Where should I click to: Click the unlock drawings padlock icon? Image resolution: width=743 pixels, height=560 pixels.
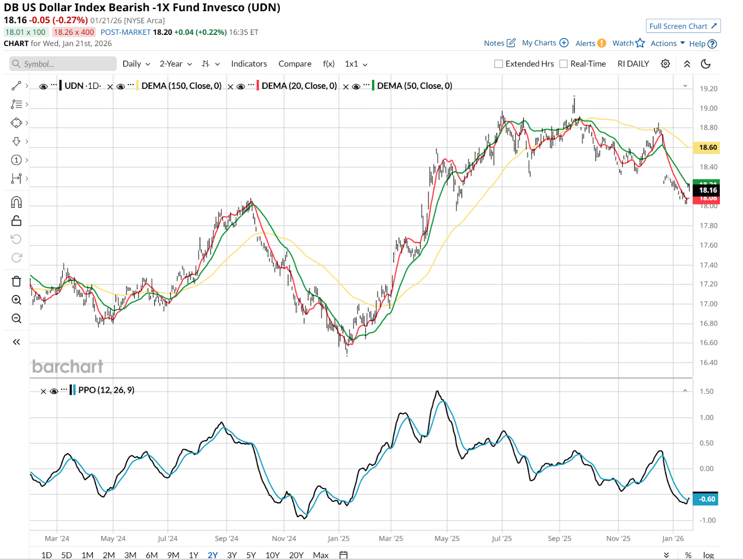pyautogui.click(x=16, y=221)
